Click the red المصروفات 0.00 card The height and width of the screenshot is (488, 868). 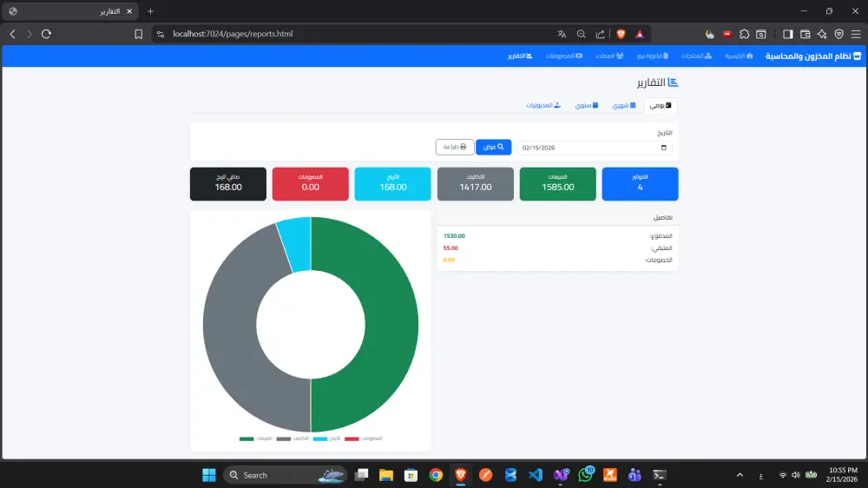[x=310, y=184]
